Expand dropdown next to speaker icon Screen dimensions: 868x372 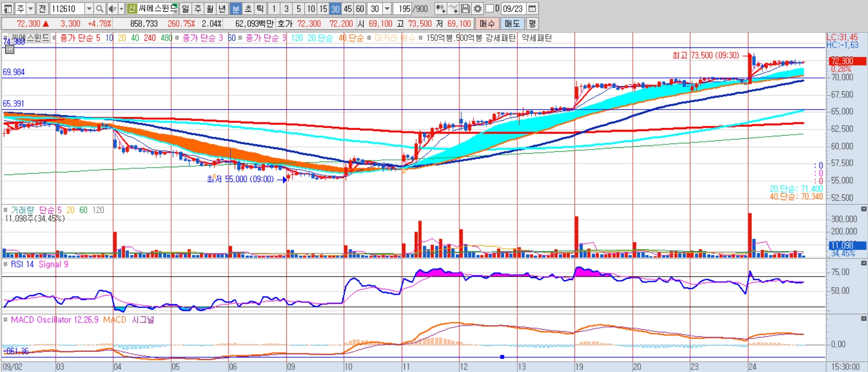(122, 9)
